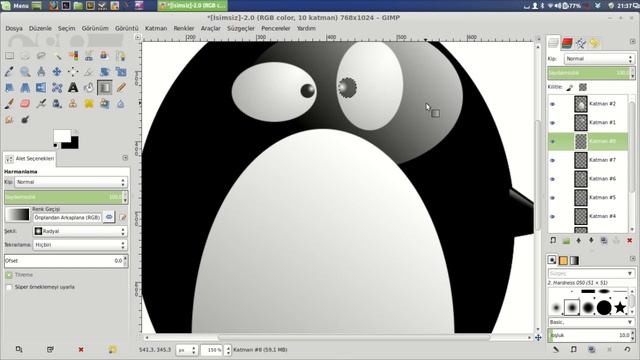Open the Pencereler menu
Viewport: 640px width, 360px height.
(276, 28)
